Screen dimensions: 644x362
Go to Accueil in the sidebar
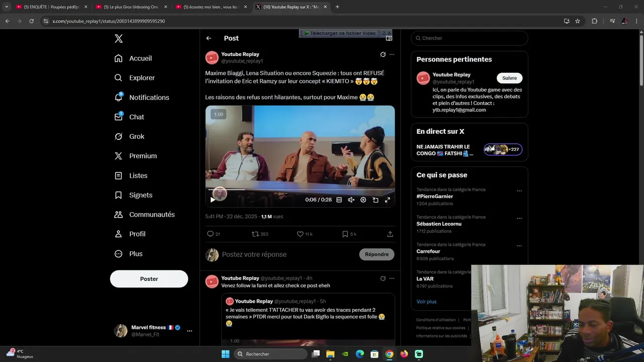pos(133,58)
